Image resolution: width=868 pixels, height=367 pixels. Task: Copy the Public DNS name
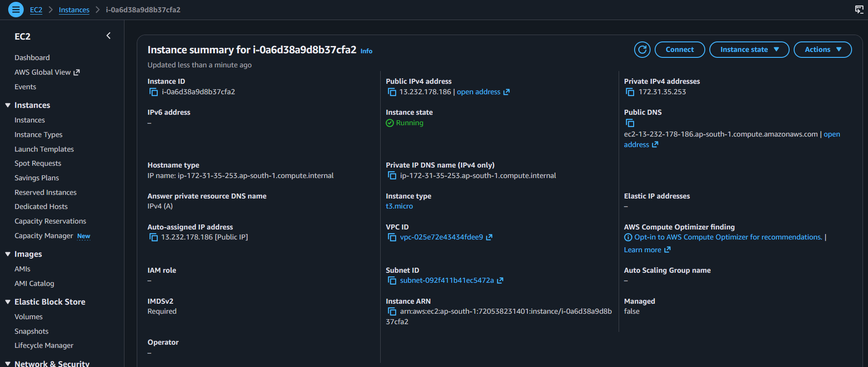click(630, 123)
